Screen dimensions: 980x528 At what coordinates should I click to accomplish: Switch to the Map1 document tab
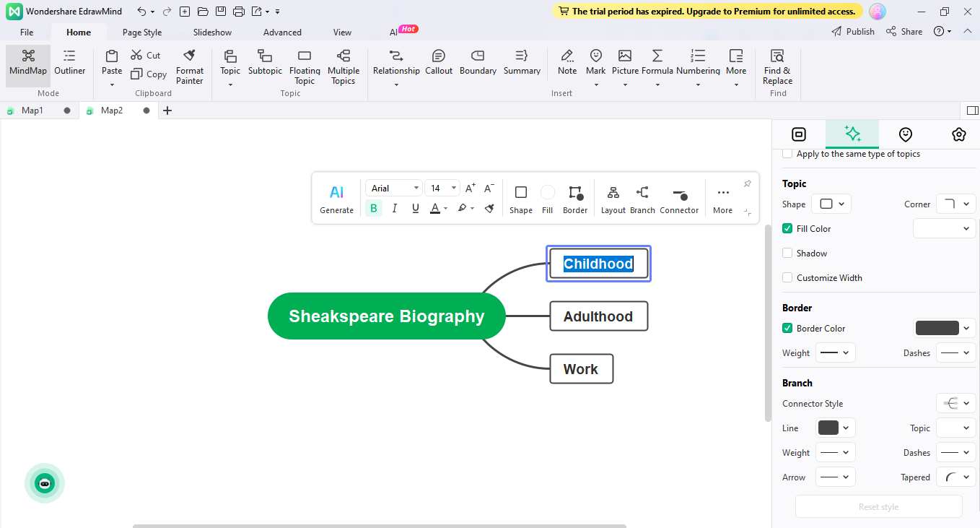point(32,111)
